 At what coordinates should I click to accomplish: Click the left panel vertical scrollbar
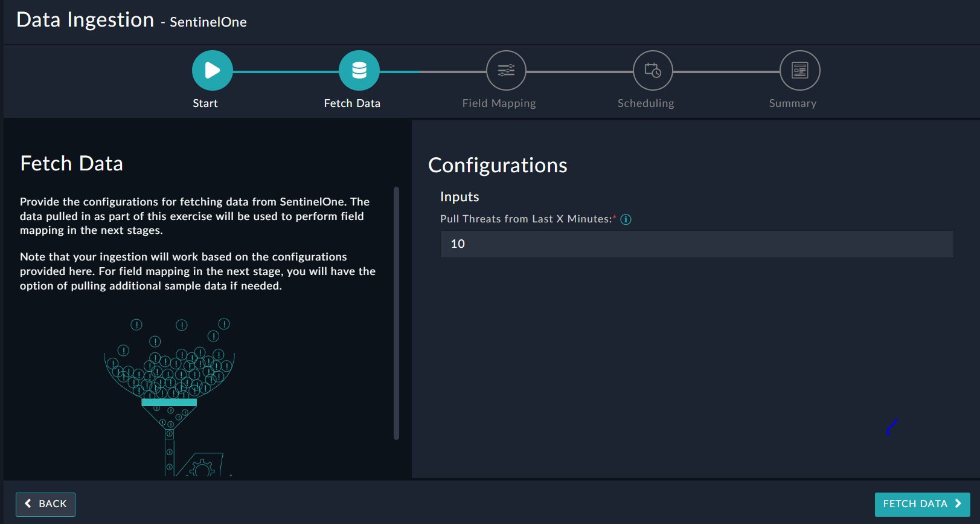pos(396,313)
